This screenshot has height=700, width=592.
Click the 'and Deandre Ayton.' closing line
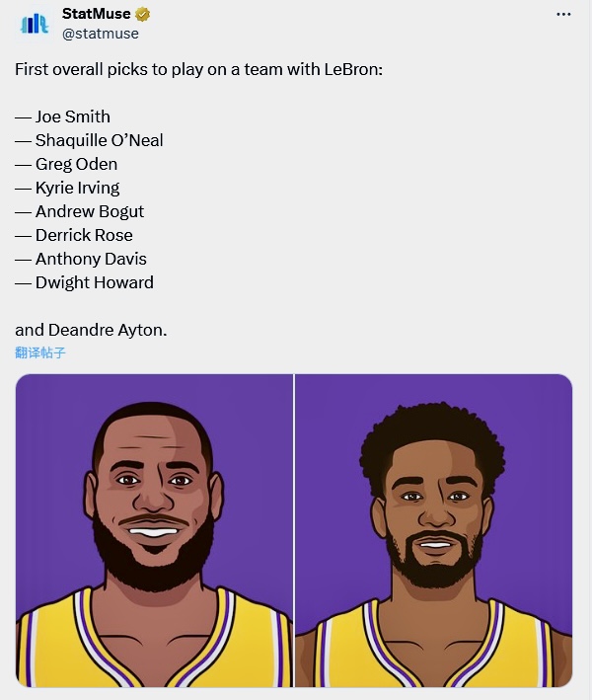click(x=91, y=330)
